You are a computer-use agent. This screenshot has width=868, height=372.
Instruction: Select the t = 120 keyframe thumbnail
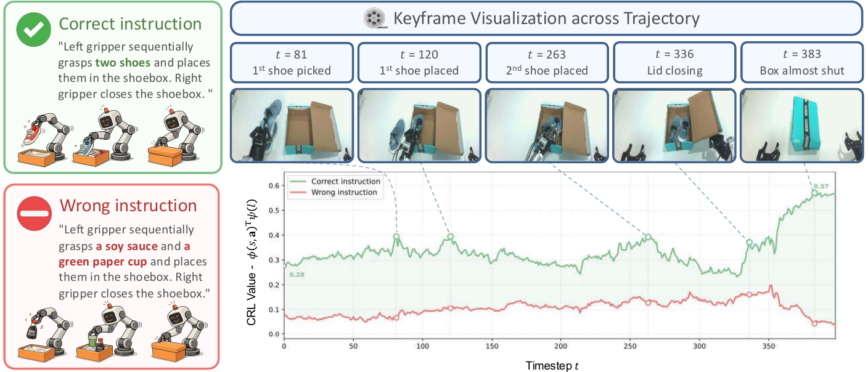coord(419,125)
